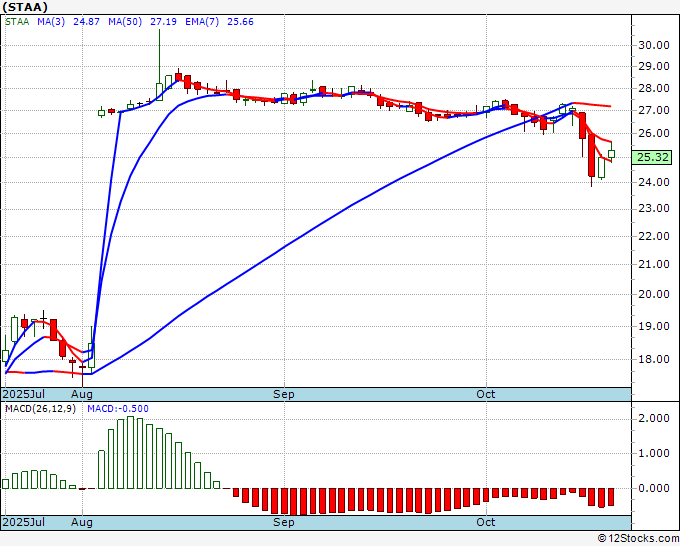Image resolution: width=680 pixels, height=546 pixels.
Task: Click Aug on price chart time axis
Action: pos(82,394)
